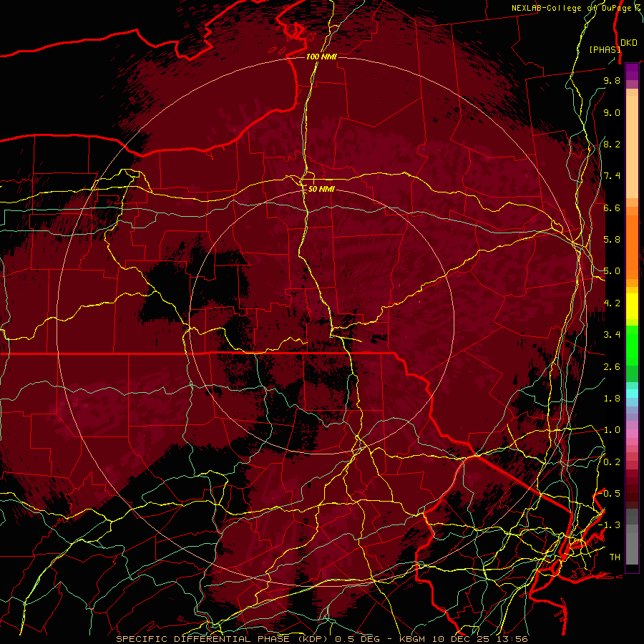
Task: Click the 8.2 value on the scale
Action: click(612, 144)
